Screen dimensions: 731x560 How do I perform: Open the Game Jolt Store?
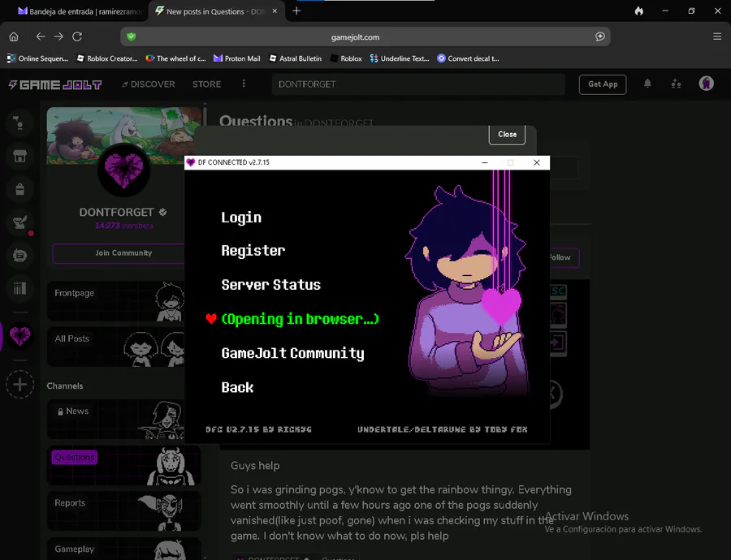point(206,84)
